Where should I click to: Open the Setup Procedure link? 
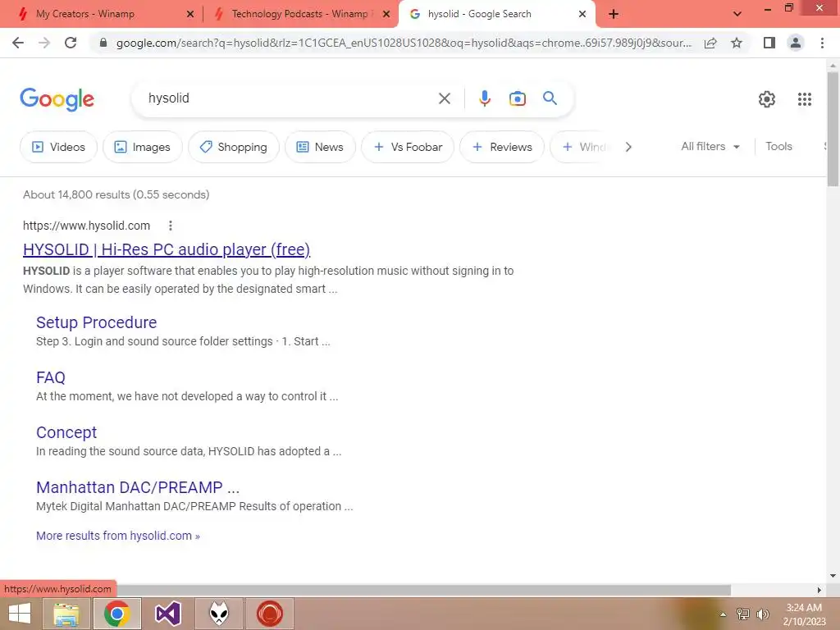(97, 322)
